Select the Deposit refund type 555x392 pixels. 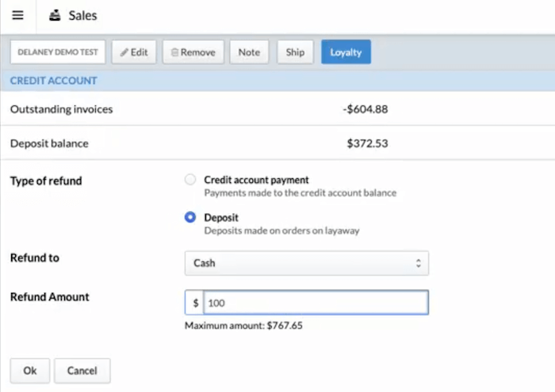click(x=190, y=217)
